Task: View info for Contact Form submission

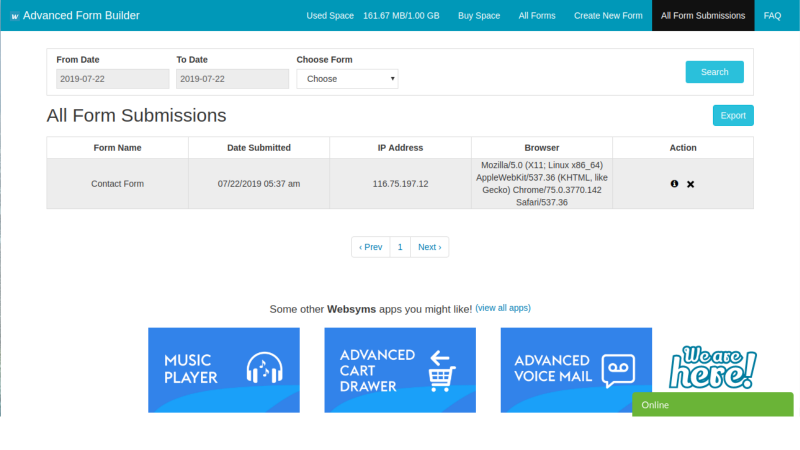Action: pyautogui.click(x=674, y=184)
